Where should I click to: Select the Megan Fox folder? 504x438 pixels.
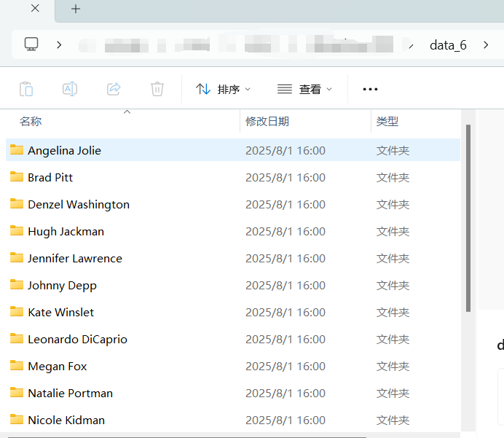click(x=233, y=367)
